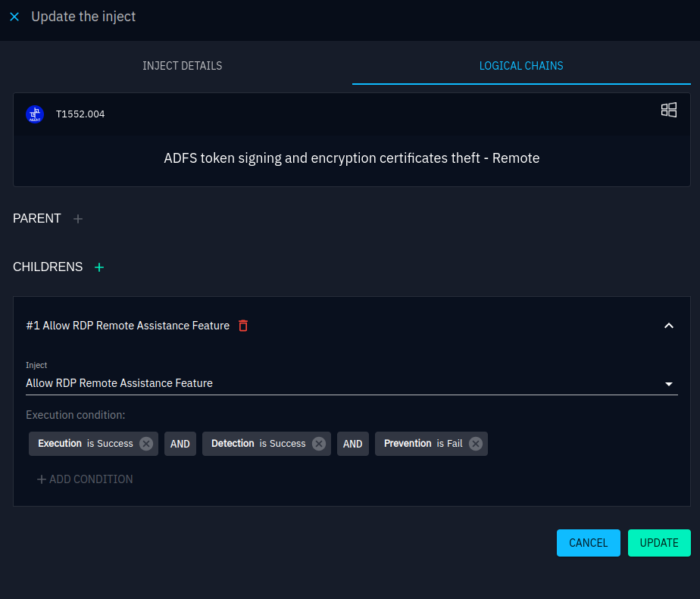Screen dimensions: 700x599
Task: Collapse the #1 Allow RDP child panel
Action: point(668,326)
